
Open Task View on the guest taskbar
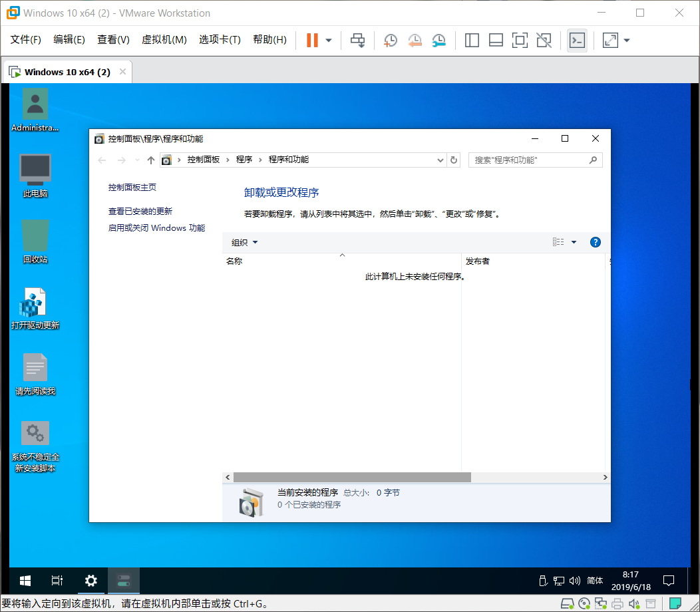pos(57,580)
